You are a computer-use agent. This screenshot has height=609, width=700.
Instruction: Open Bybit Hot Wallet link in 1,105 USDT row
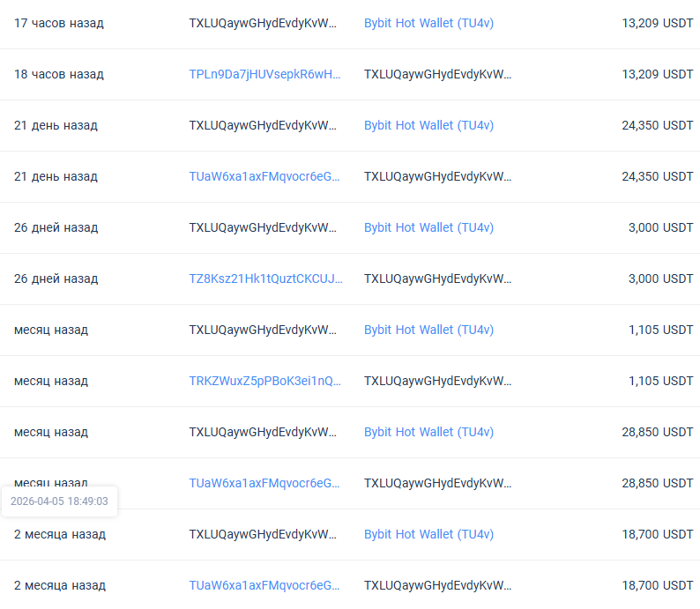428,330
